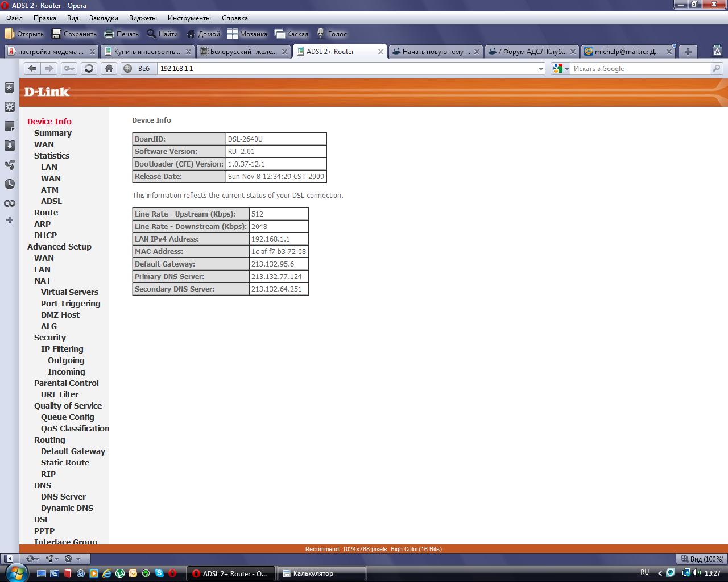Open the closed tabs trash icon

(x=717, y=51)
